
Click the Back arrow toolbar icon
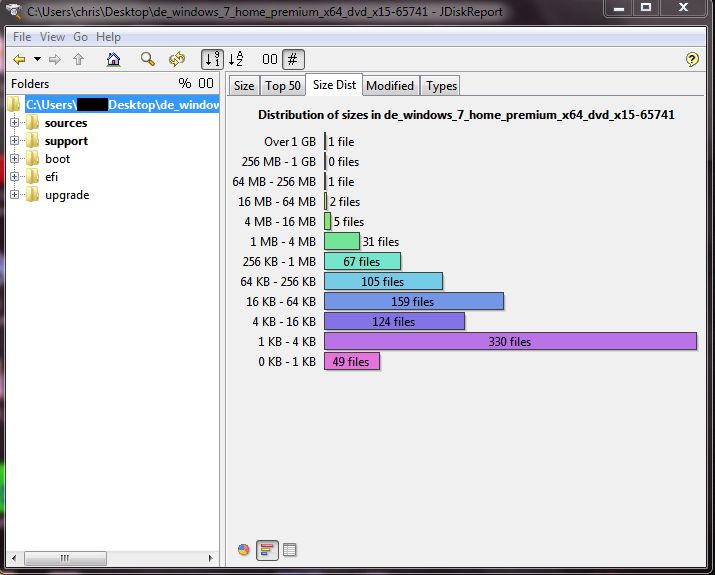(19, 59)
